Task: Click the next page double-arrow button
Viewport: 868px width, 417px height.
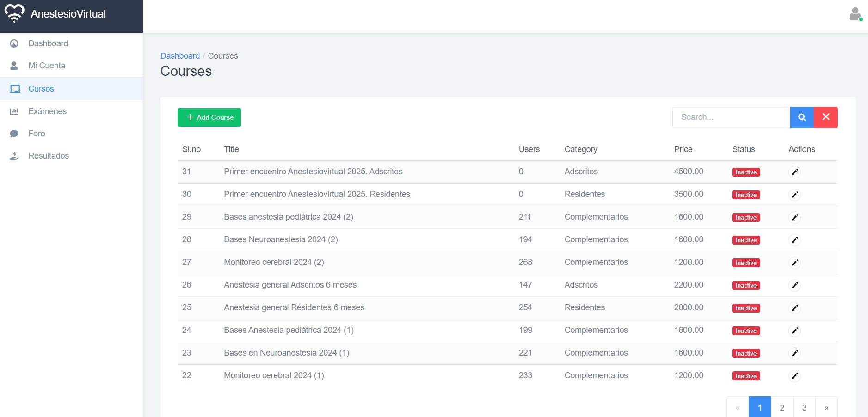Action: [x=826, y=407]
